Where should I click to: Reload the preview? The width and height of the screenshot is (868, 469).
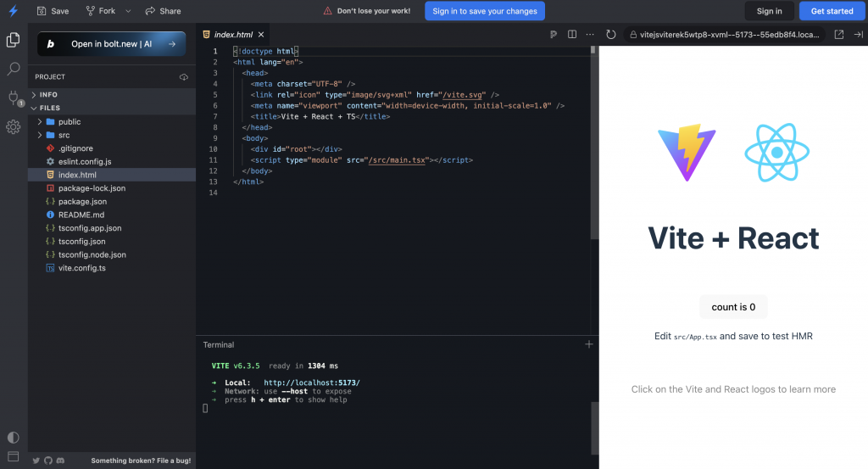tap(610, 34)
